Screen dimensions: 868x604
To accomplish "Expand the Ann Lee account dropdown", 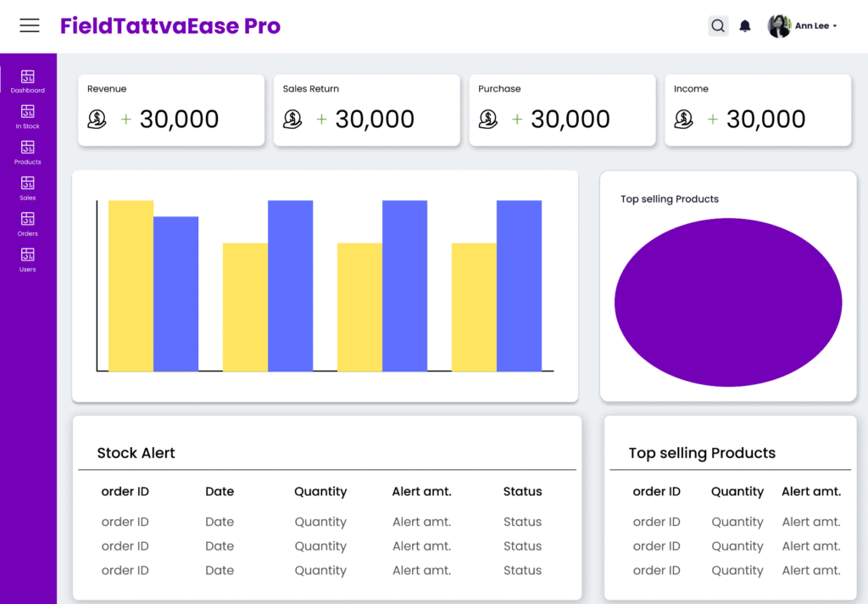I will 835,26.
